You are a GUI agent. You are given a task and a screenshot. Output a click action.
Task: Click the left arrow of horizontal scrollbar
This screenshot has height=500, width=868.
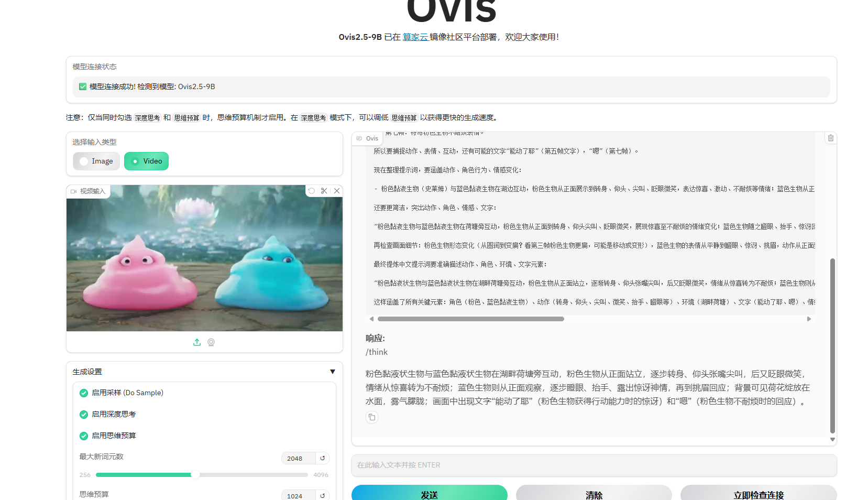pyautogui.click(x=371, y=319)
